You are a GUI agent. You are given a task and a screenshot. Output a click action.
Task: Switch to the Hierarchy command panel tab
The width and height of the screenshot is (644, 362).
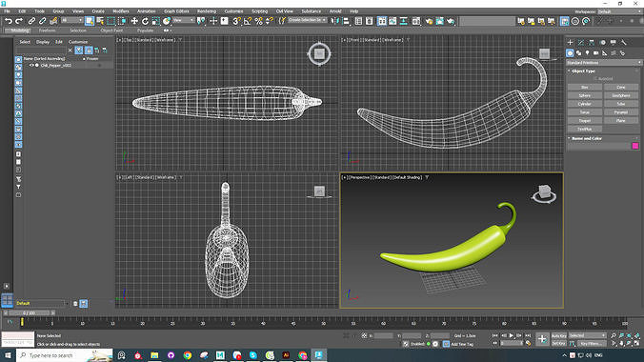coord(592,42)
